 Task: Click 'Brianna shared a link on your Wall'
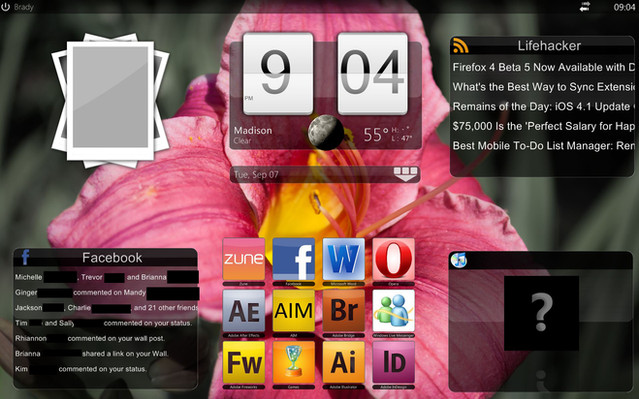92,354
